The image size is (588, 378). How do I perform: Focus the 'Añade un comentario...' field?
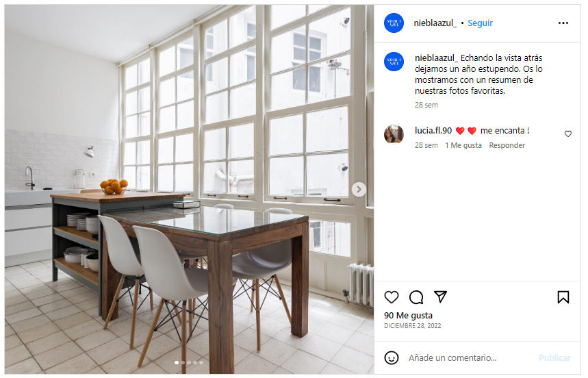point(469,357)
